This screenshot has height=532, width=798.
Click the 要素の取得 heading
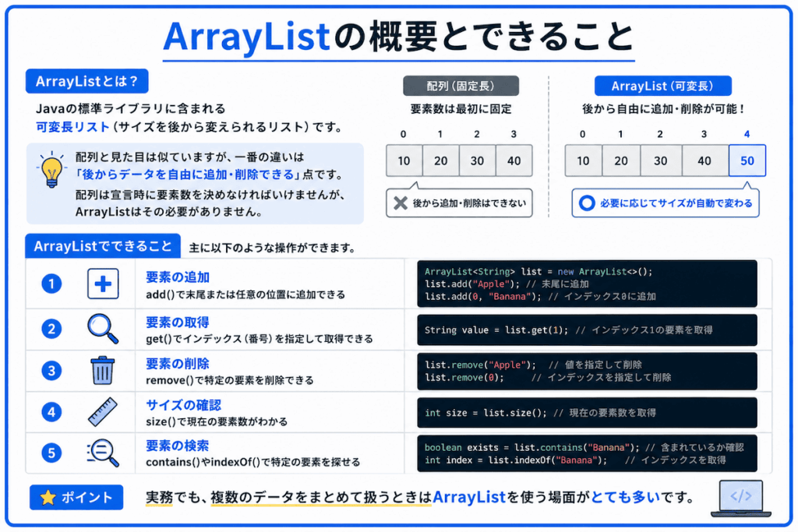click(x=178, y=322)
